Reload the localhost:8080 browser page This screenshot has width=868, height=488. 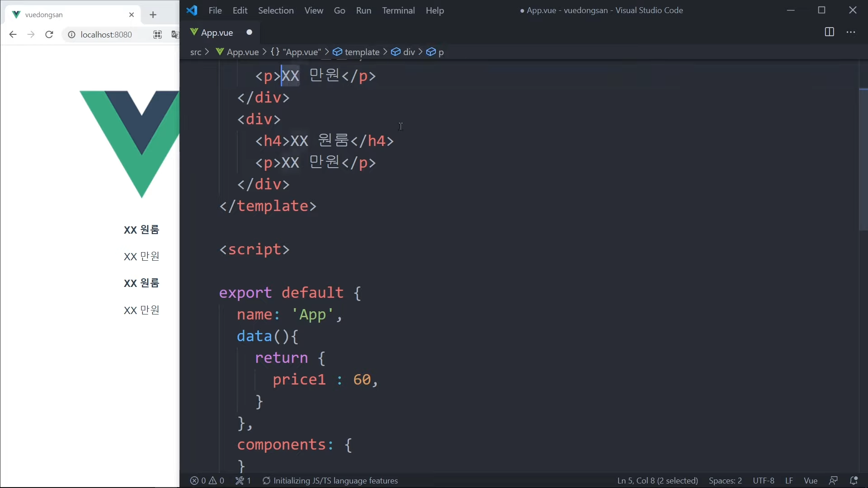[x=49, y=34]
